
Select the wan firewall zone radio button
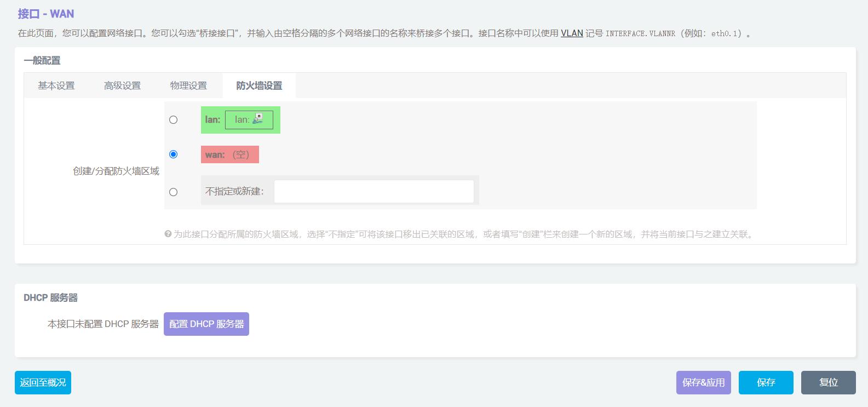pos(174,154)
